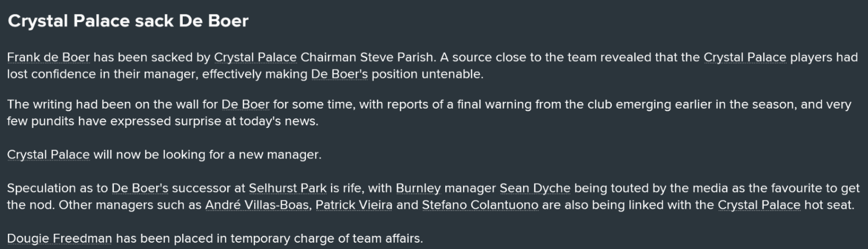View Sean Dyche's profile link
The width and height of the screenshot is (868, 249).
click(x=534, y=188)
